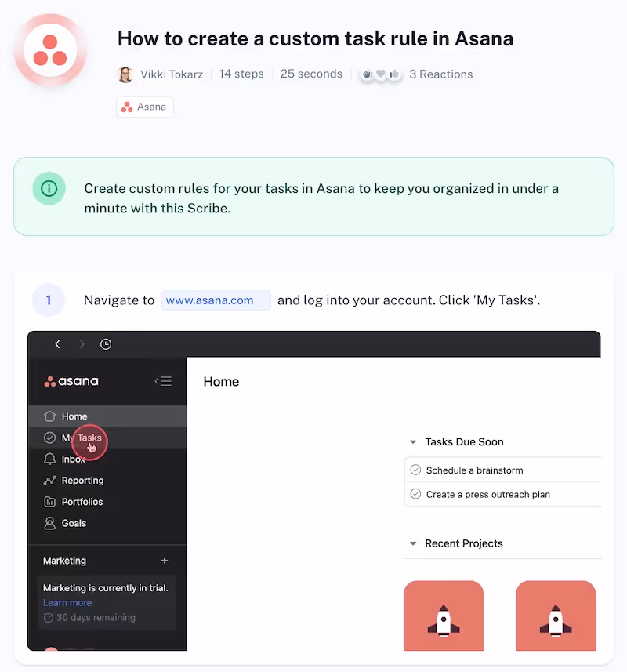The image size is (627, 672).
Task: Click the asana logo in sidebar
Action: 71,381
